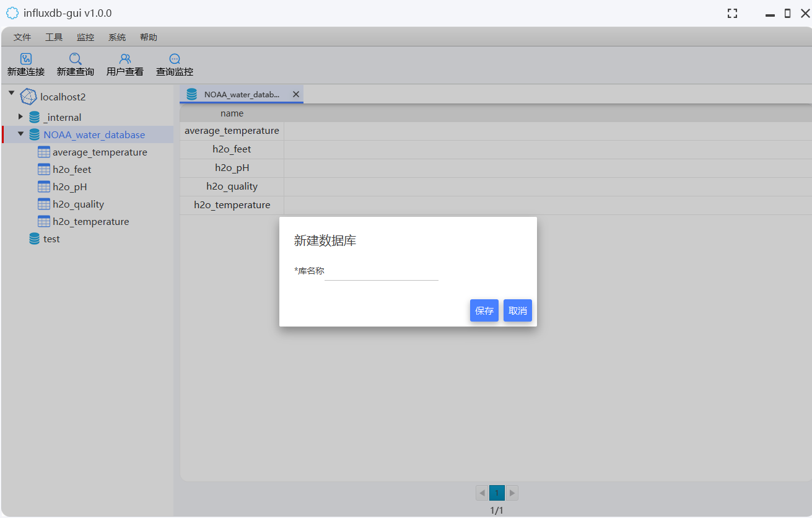Screen dimensions: 812x518
Task: Select h2o_feet cell in the table
Action: click(x=232, y=149)
